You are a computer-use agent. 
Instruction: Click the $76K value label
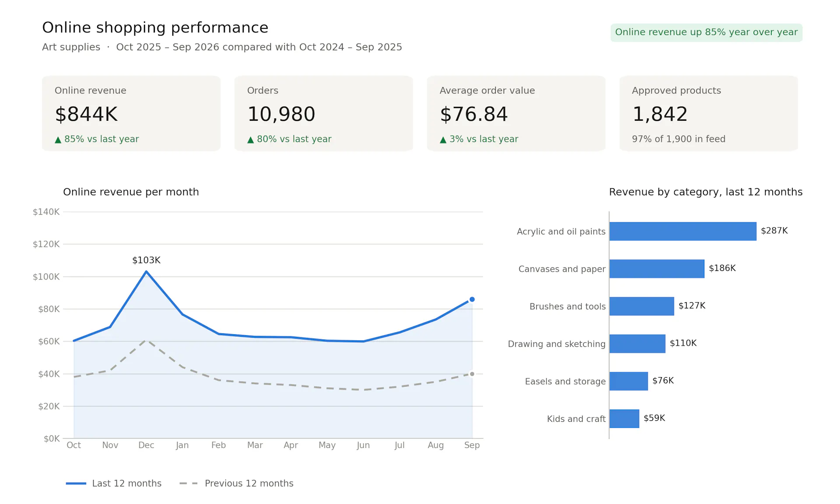pyautogui.click(x=663, y=381)
